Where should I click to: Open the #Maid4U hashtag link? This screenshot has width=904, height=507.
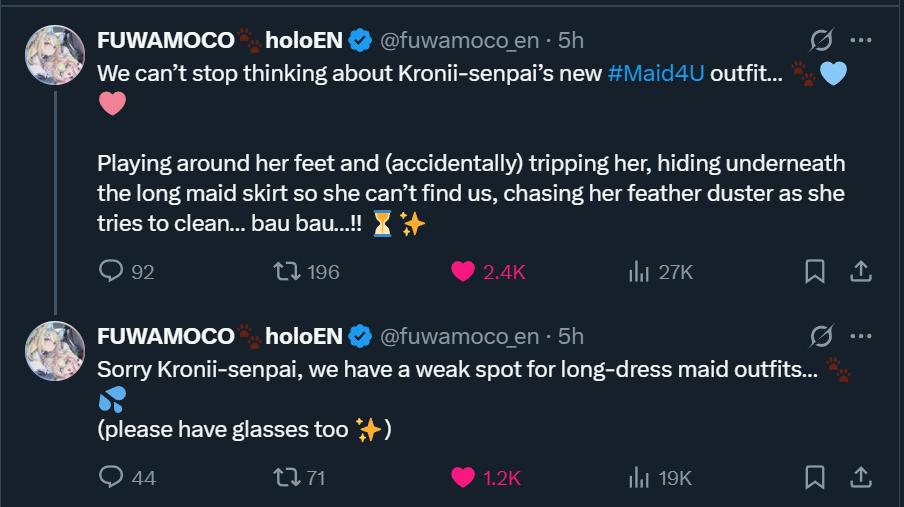[x=656, y=73]
